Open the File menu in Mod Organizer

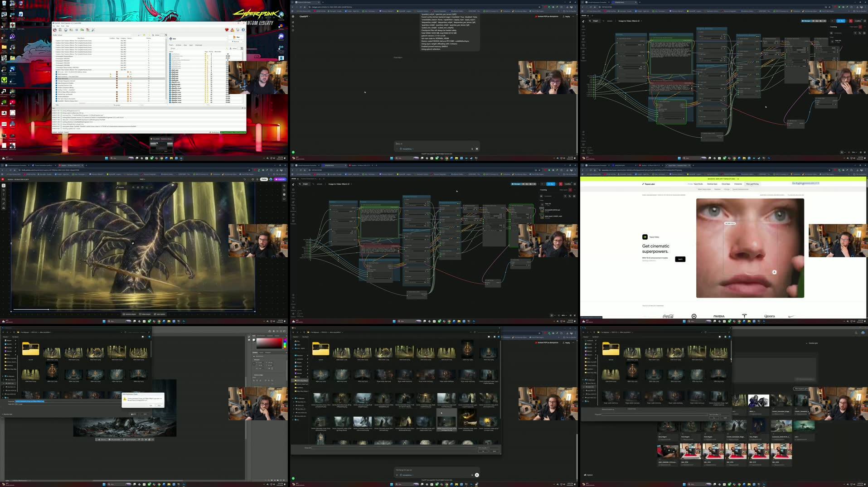coord(54,26)
